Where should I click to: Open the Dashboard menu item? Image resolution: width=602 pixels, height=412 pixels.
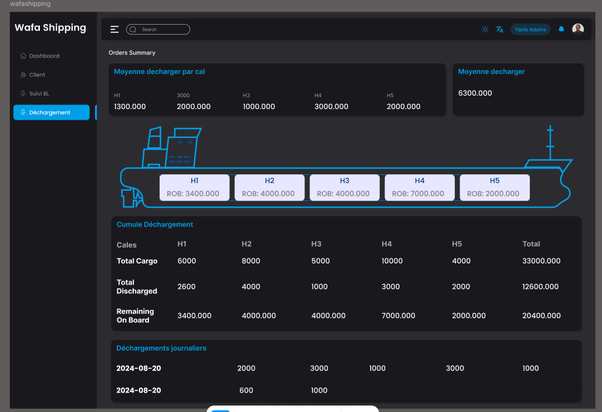[x=44, y=56]
